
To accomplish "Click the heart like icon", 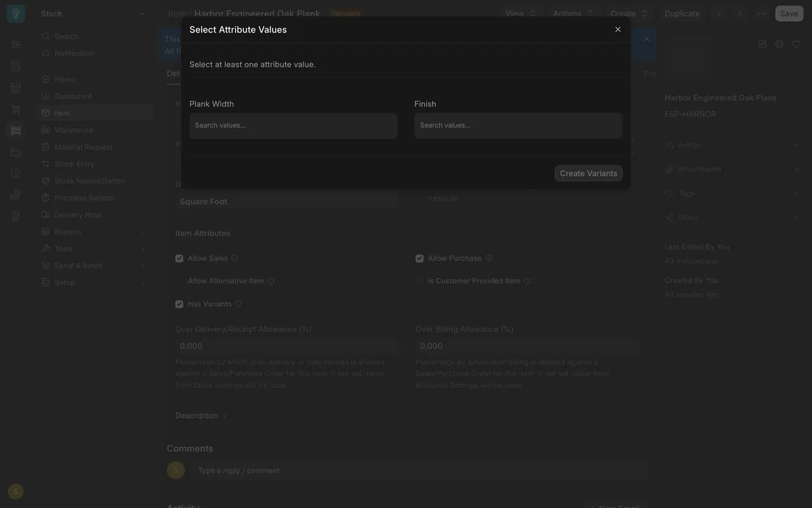I will tap(796, 44).
